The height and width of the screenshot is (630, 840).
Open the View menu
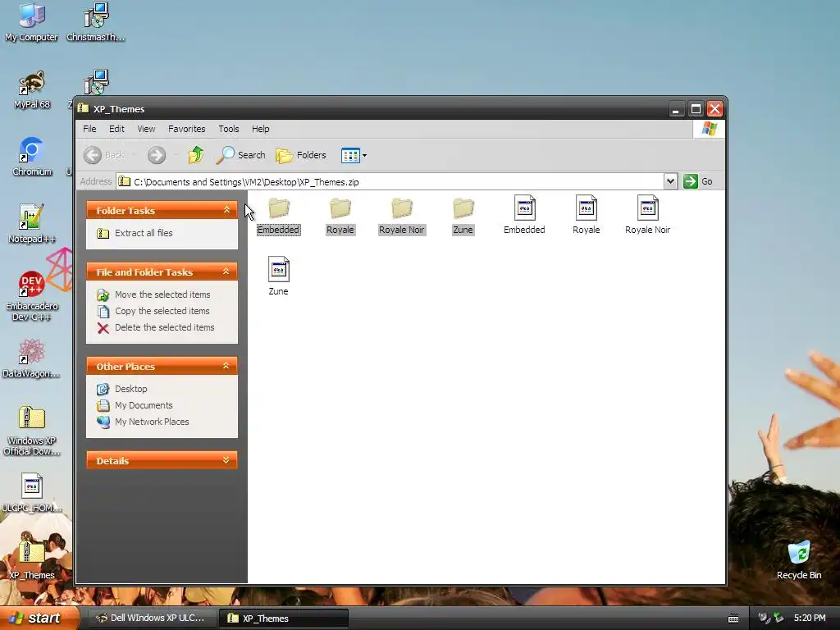pos(146,129)
